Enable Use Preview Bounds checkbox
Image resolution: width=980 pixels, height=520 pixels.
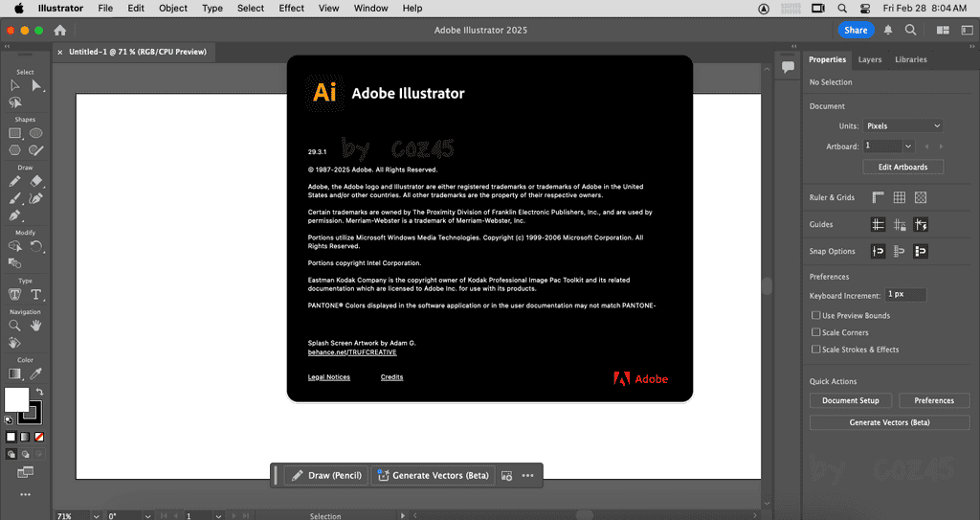pyautogui.click(x=815, y=315)
